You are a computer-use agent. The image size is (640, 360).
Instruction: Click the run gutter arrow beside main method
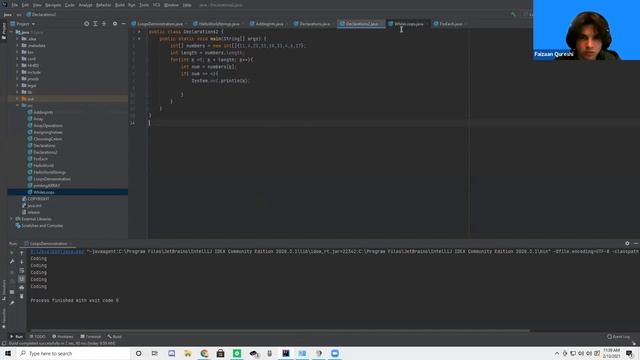click(139, 39)
